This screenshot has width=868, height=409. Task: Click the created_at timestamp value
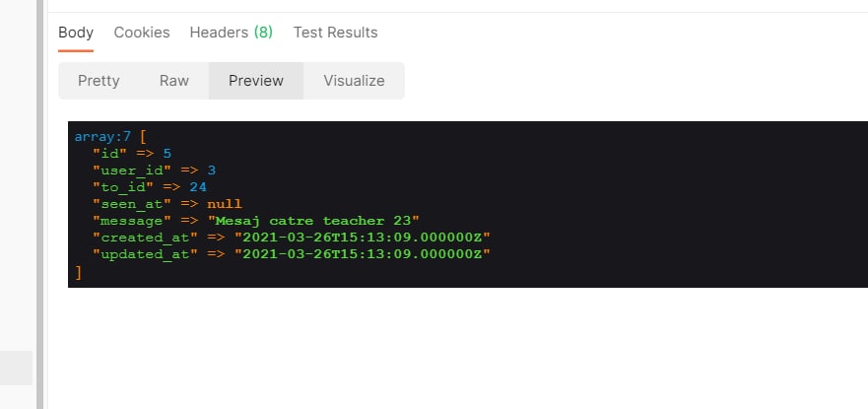coord(363,238)
